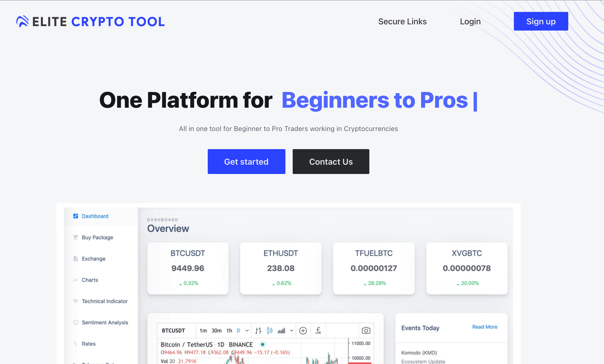
Task: Click the 28.28% change on TFUELBTC card
Action: click(x=375, y=283)
